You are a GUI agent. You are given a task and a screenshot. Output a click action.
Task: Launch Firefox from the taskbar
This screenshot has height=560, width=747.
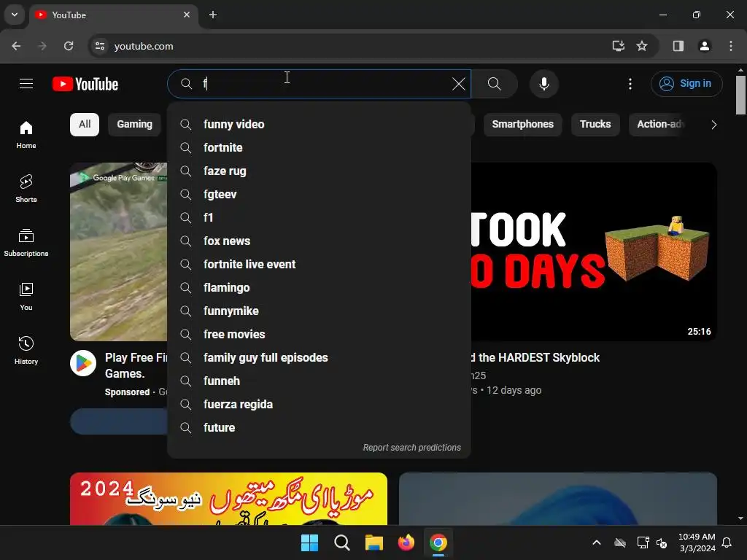pyautogui.click(x=406, y=542)
